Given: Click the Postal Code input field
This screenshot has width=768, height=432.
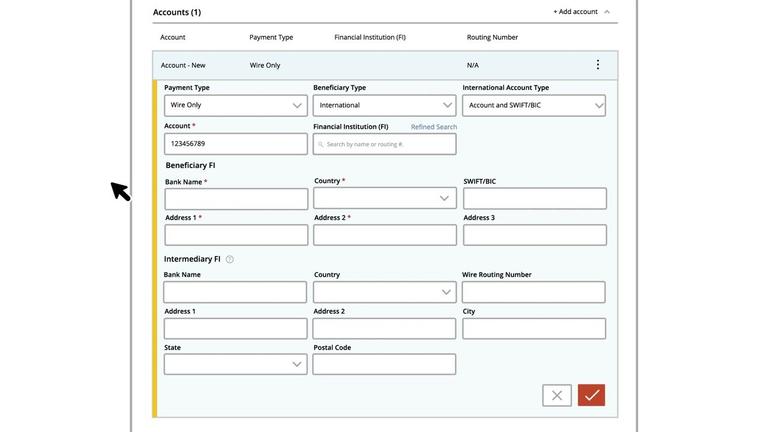Looking at the screenshot, I should [384, 364].
